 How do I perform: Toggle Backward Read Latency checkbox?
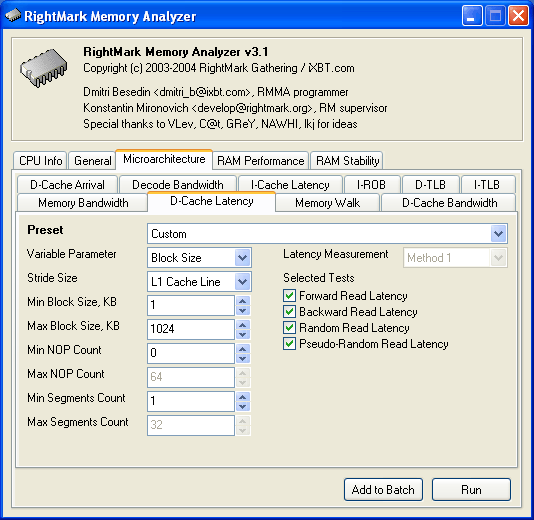pos(289,311)
